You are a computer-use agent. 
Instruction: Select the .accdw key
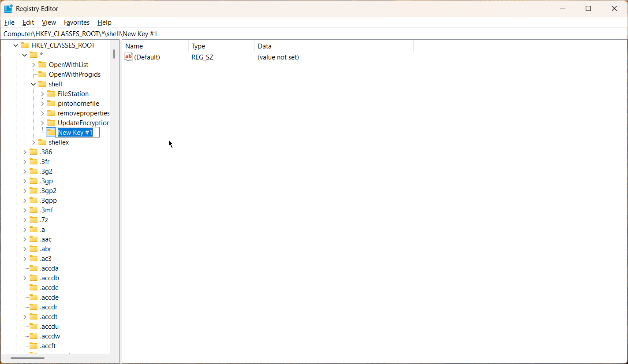pyautogui.click(x=50, y=336)
